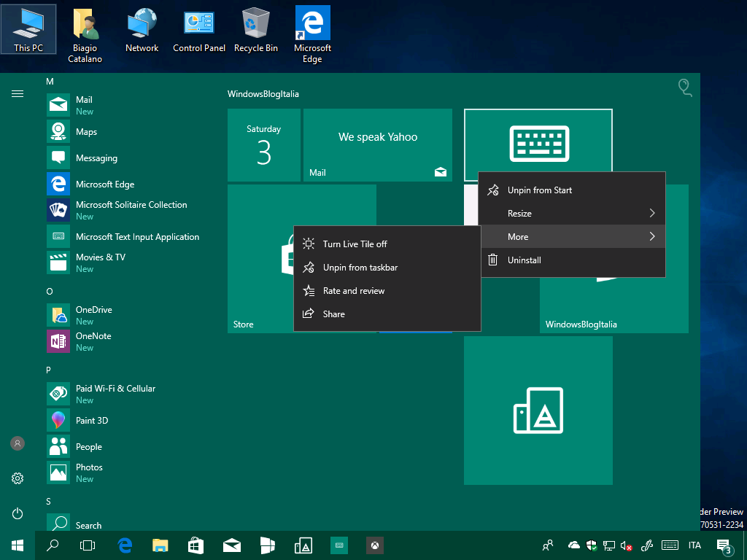Expand the More submenu
747x560 pixels.
point(572,237)
